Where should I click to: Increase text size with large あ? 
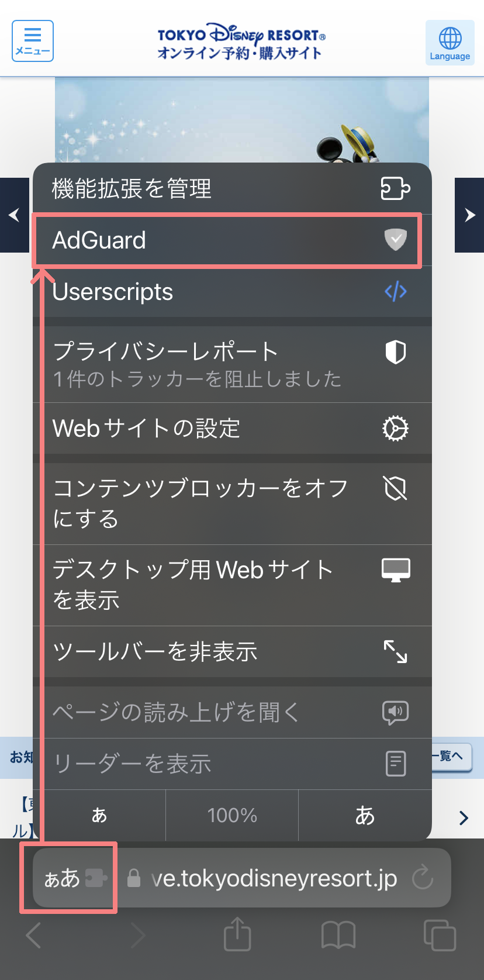[365, 815]
